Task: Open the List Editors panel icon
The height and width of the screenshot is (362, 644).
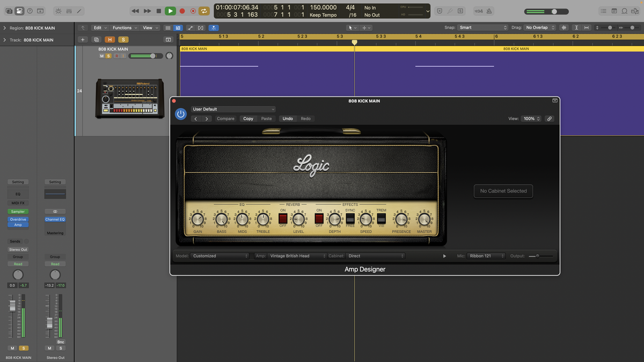Action: pos(603,11)
